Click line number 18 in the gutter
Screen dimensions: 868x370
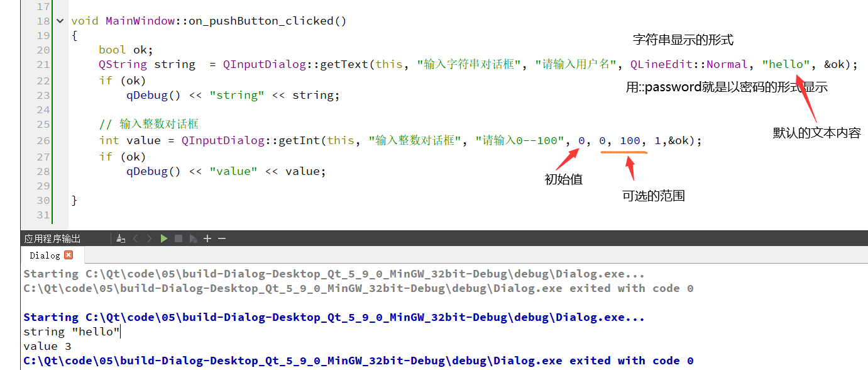(43, 21)
